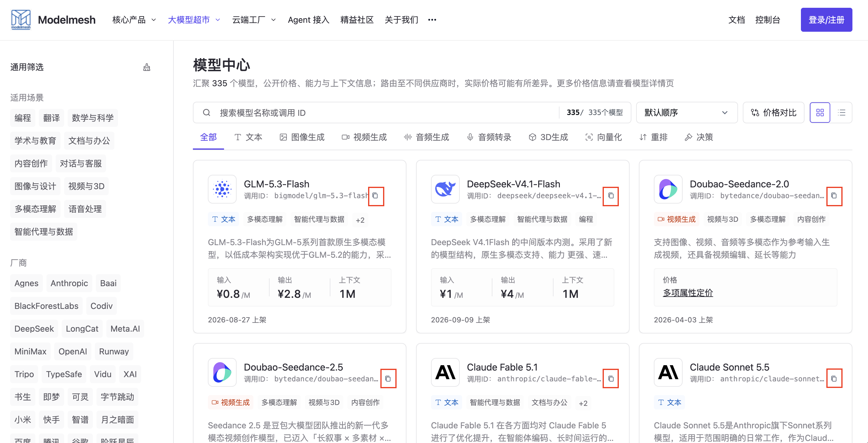
Task: Copy the Doubao-Seedance-2.0 call ID
Action: click(834, 196)
